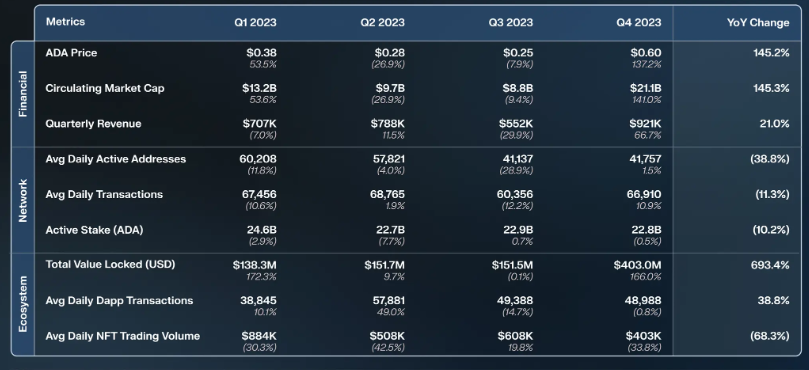This screenshot has width=809, height=370.
Task: Click Avg Daily Active Addresses label
Action: (x=116, y=159)
